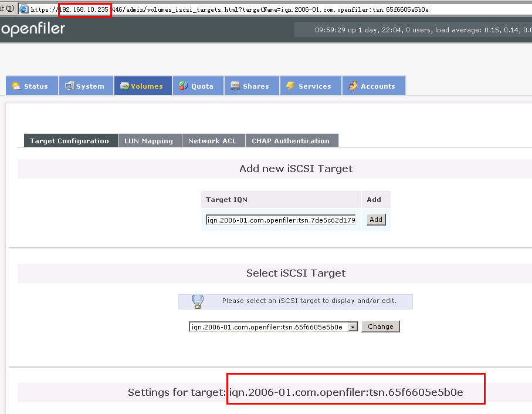Switch to LUN Mapping sub-tab

[x=150, y=140]
